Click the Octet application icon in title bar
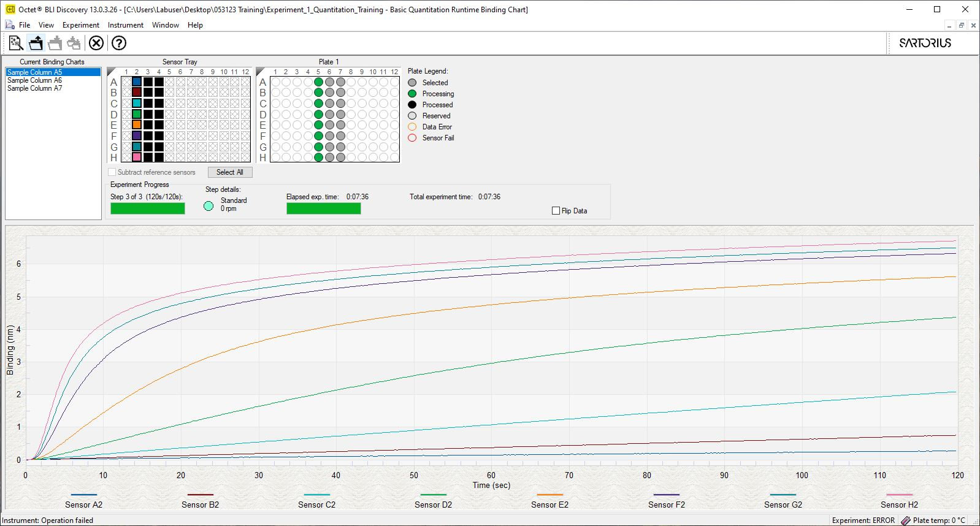This screenshot has height=526, width=980. [9, 9]
